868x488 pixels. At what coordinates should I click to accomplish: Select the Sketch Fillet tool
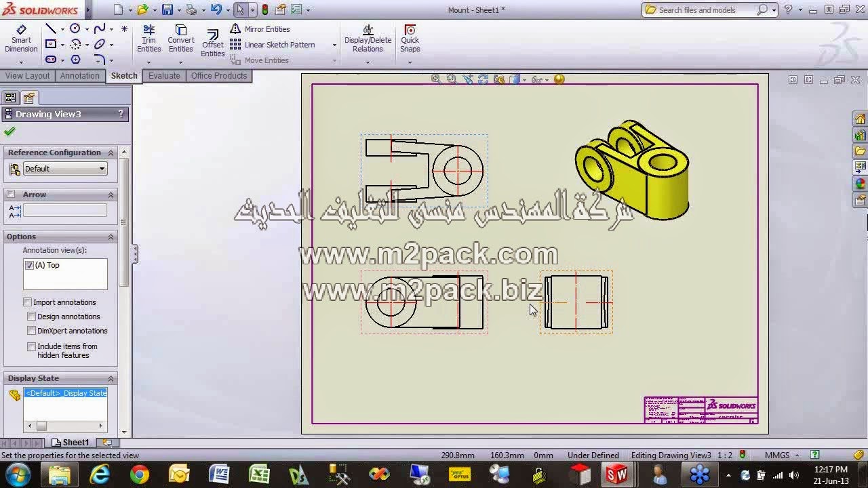point(100,60)
